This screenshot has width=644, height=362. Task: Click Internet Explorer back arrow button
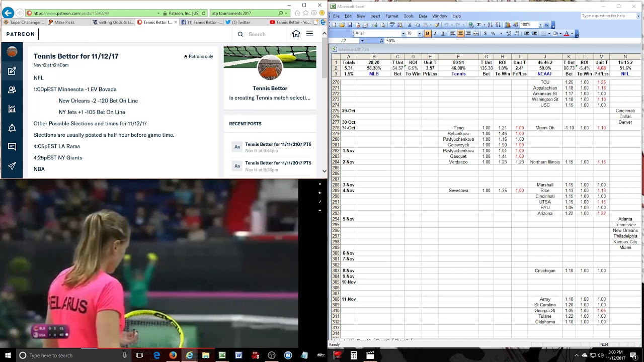8,13
